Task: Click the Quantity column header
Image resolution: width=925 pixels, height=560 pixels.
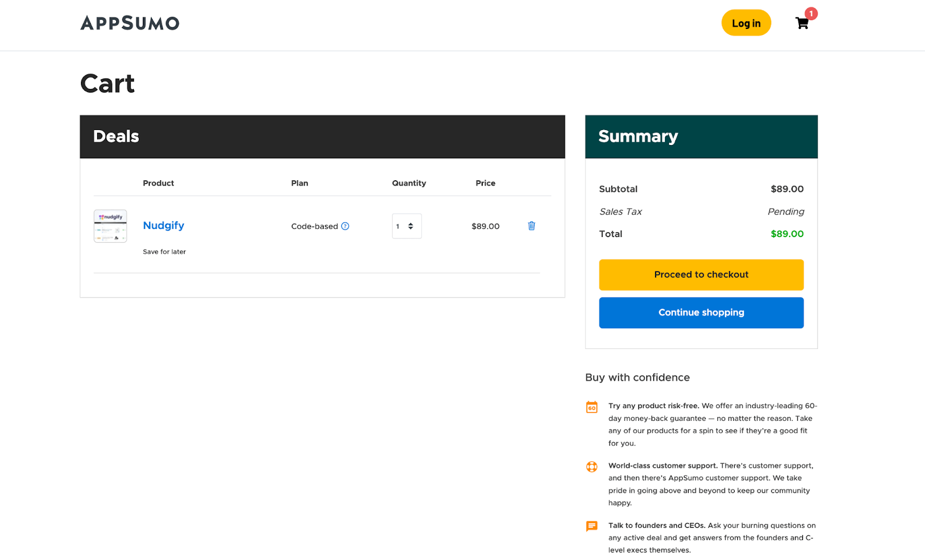Action: pos(409,183)
